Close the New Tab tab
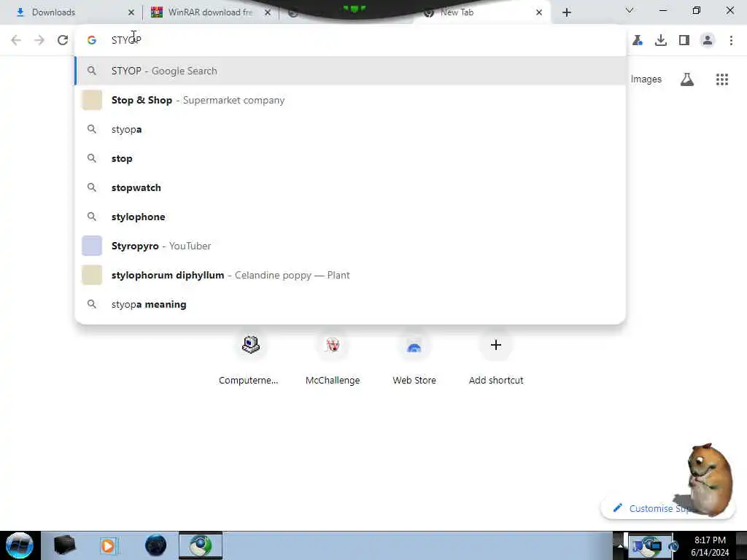The width and height of the screenshot is (747, 560). (x=539, y=12)
